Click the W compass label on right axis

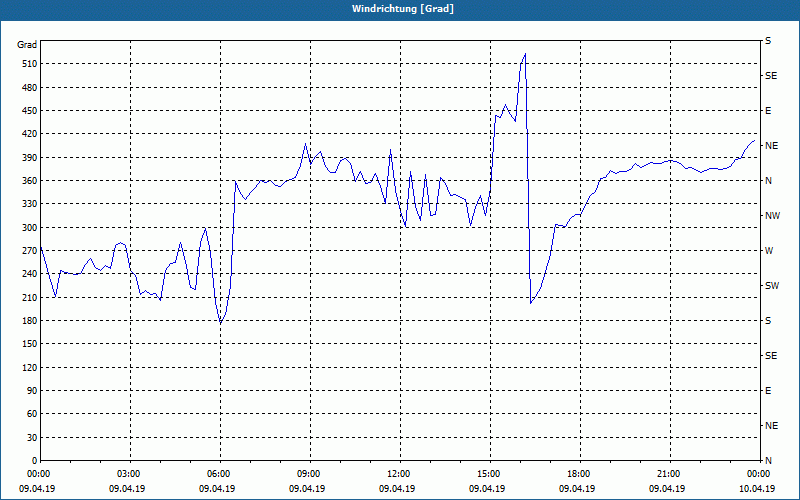click(x=769, y=251)
